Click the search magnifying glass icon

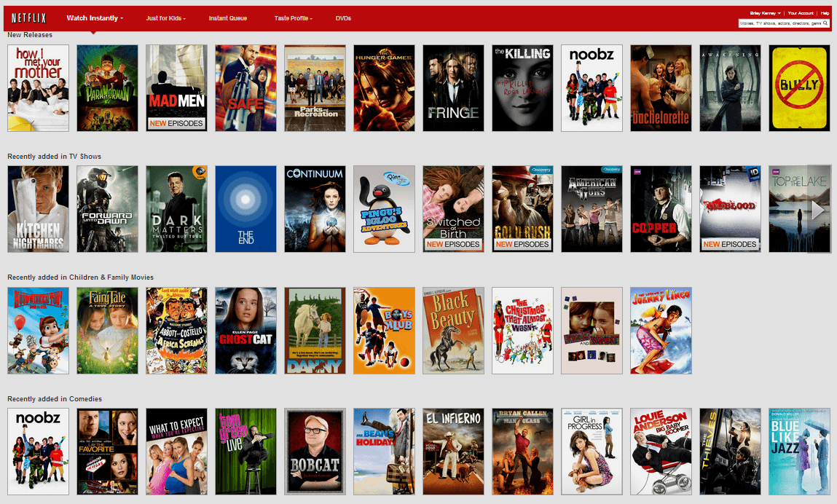click(825, 23)
